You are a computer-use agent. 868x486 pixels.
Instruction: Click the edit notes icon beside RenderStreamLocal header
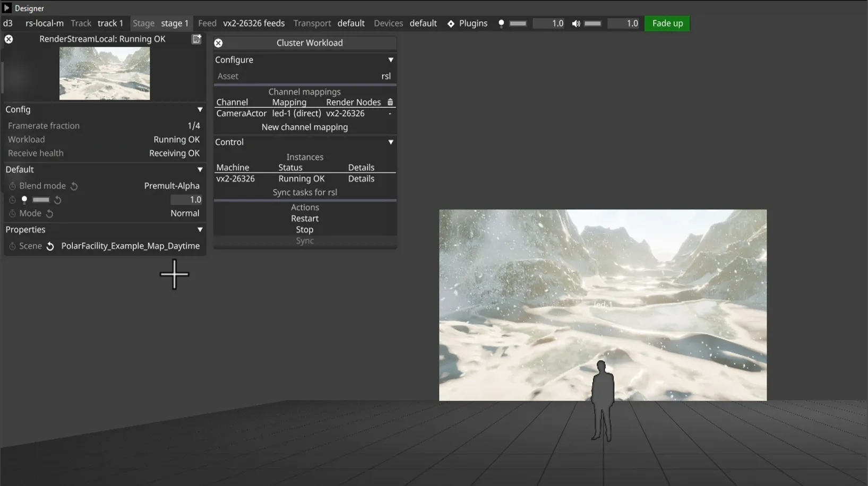[x=197, y=39]
